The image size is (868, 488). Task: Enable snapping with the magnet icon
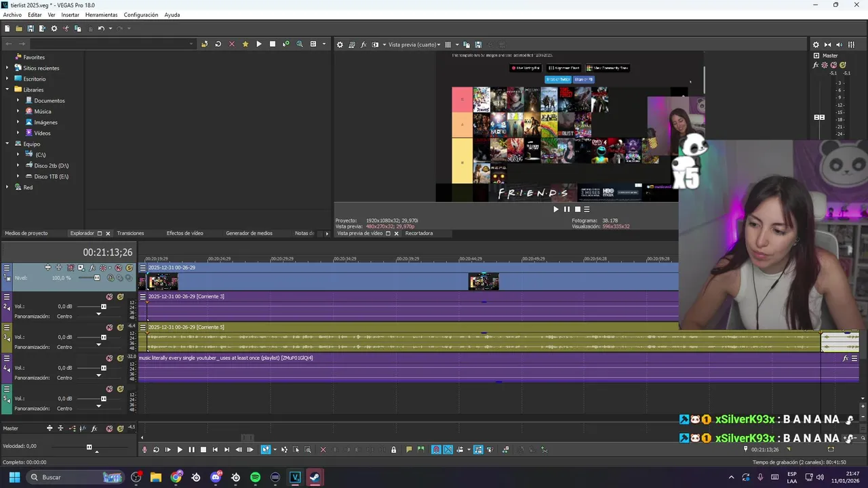(x=435, y=449)
